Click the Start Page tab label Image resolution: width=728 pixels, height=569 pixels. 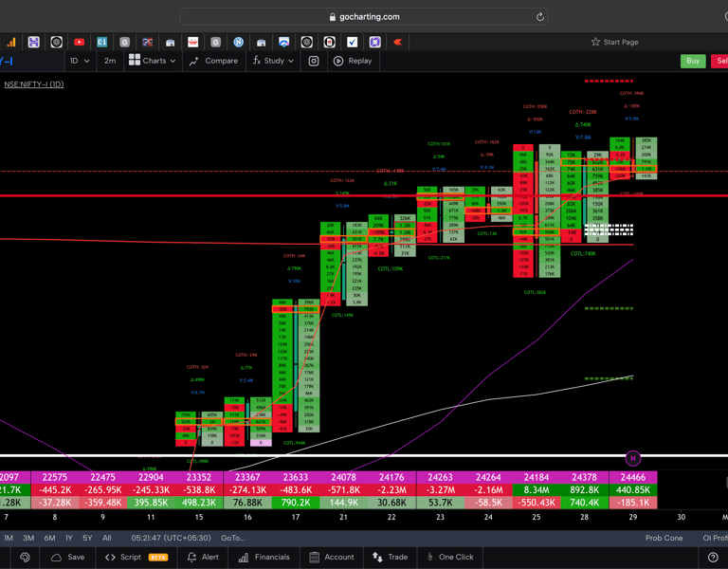(621, 42)
